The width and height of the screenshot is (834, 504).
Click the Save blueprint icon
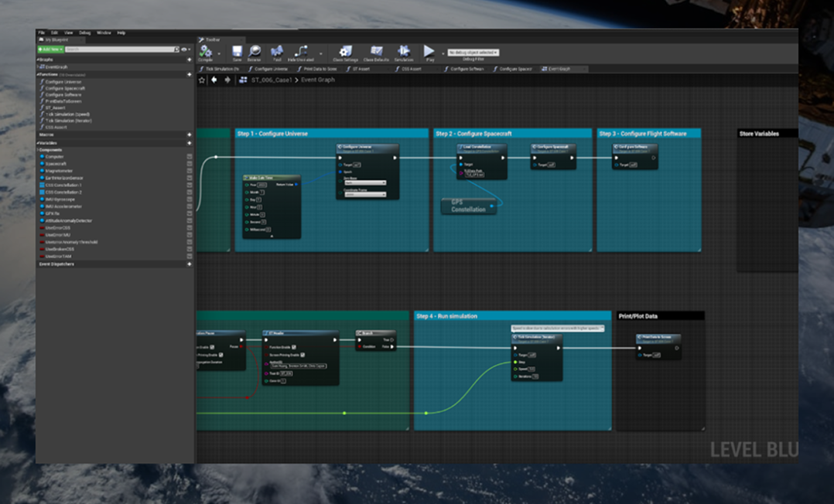point(237,52)
